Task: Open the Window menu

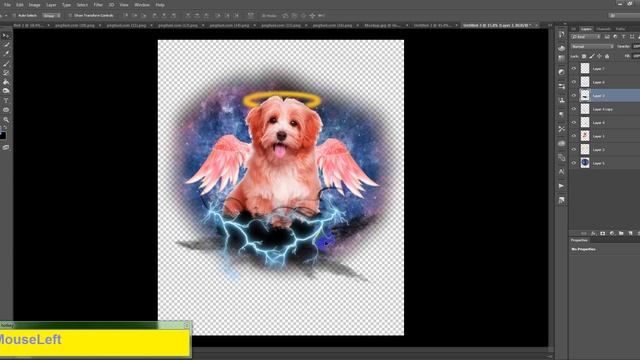Action: pos(142,5)
